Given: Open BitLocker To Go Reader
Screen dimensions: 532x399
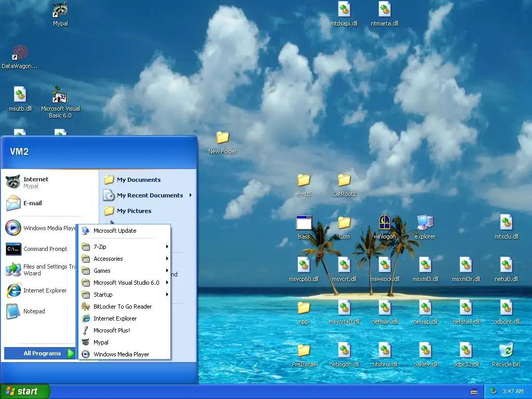Looking at the screenshot, I should coord(125,307).
